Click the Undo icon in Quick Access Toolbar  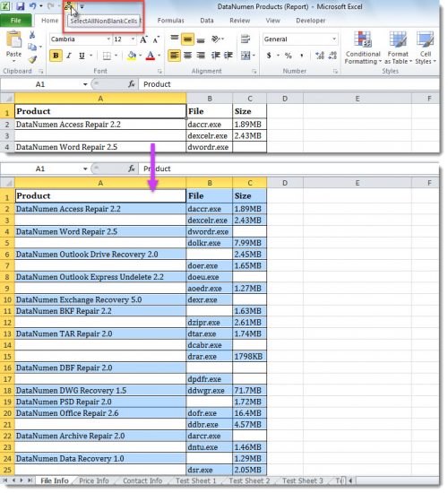pos(33,6)
